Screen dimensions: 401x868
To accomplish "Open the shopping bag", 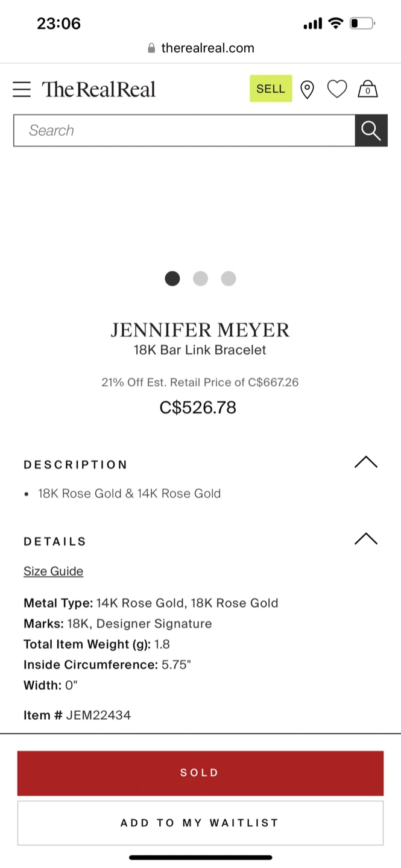I will point(368,89).
